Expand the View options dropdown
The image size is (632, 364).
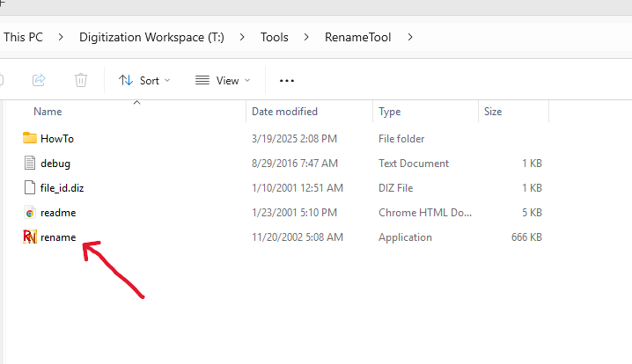[223, 80]
